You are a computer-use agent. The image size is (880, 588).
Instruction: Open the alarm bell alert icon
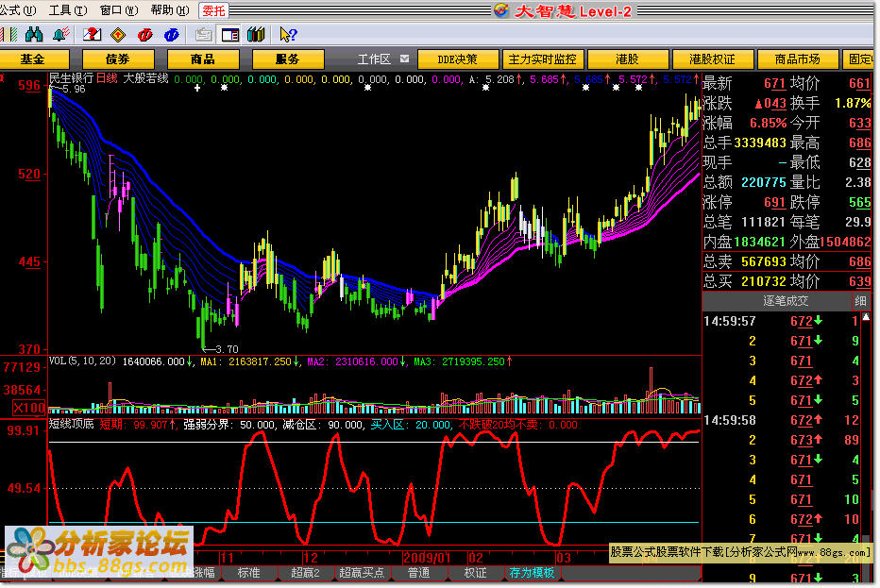60,35
